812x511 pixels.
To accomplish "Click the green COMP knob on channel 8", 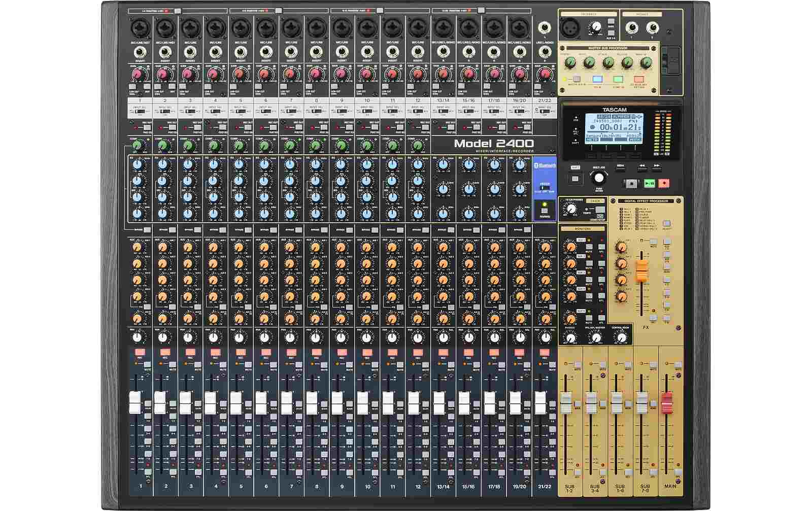I will [315, 146].
